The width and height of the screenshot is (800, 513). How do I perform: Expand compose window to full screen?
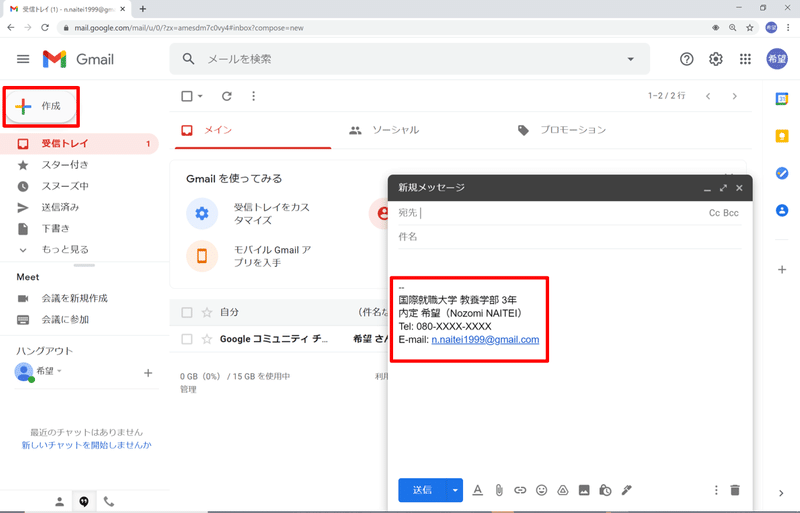[x=723, y=188]
